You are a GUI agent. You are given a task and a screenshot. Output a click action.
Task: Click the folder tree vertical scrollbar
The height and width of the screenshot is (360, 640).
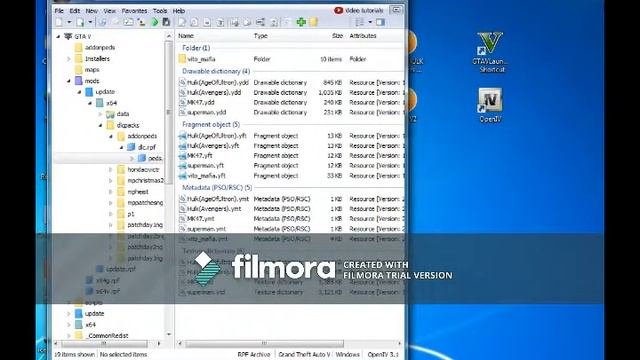169,112
